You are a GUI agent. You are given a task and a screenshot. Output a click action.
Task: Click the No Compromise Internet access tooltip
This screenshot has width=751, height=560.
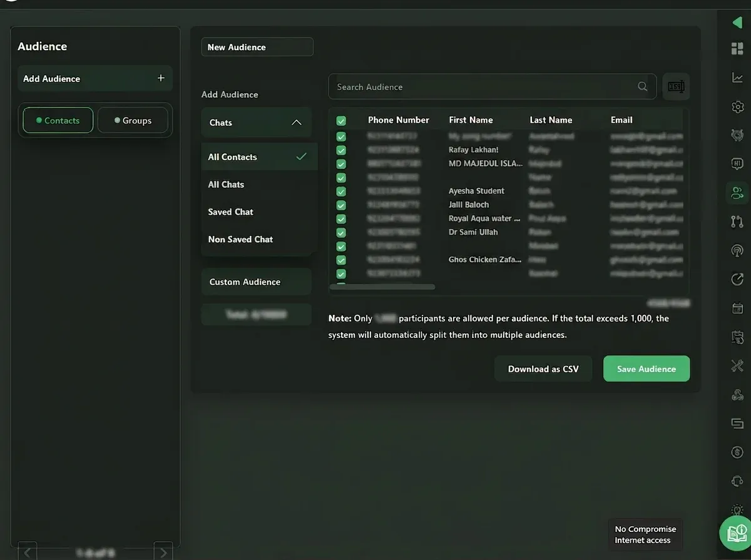click(x=645, y=535)
